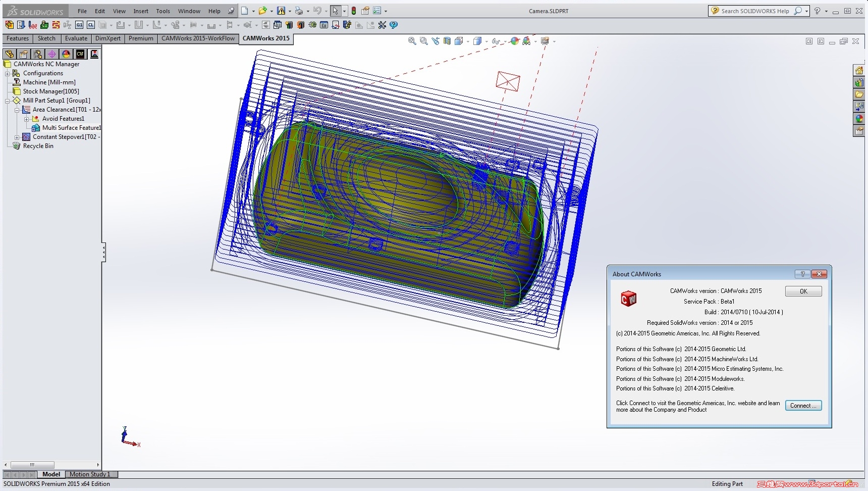
Task: Click the Generate Toolpath wavy-line icon
Action: pyautogui.click(x=33, y=25)
